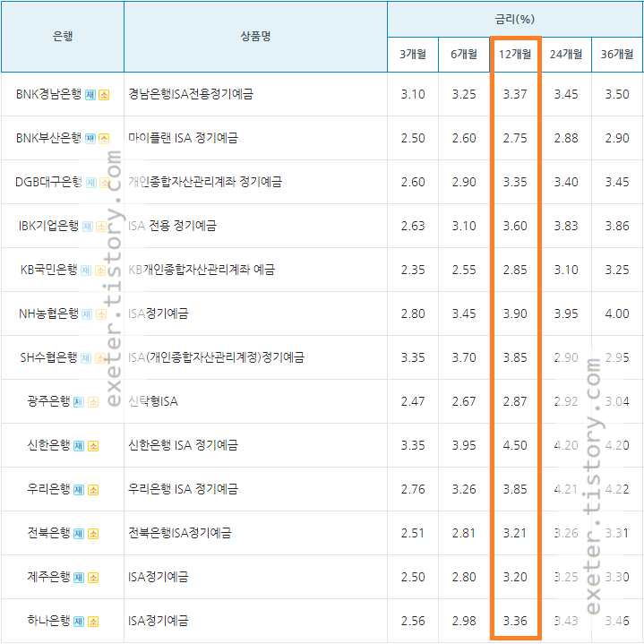The width and height of the screenshot is (644, 644).
Task: Click 신한은행 12-month rate 4.50
Action: tap(515, 445)
